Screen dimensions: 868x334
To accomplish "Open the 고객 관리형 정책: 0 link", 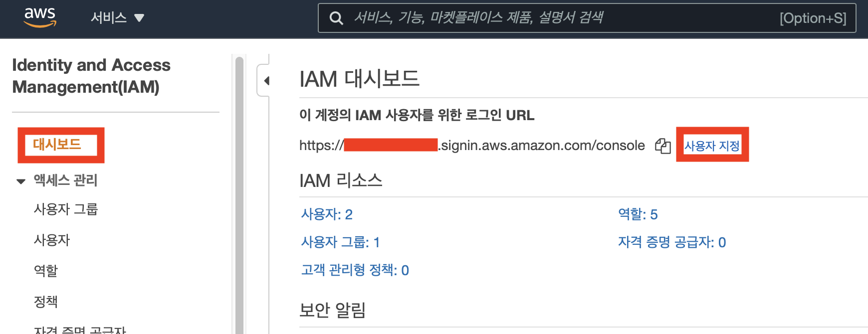I will [355, 270].
